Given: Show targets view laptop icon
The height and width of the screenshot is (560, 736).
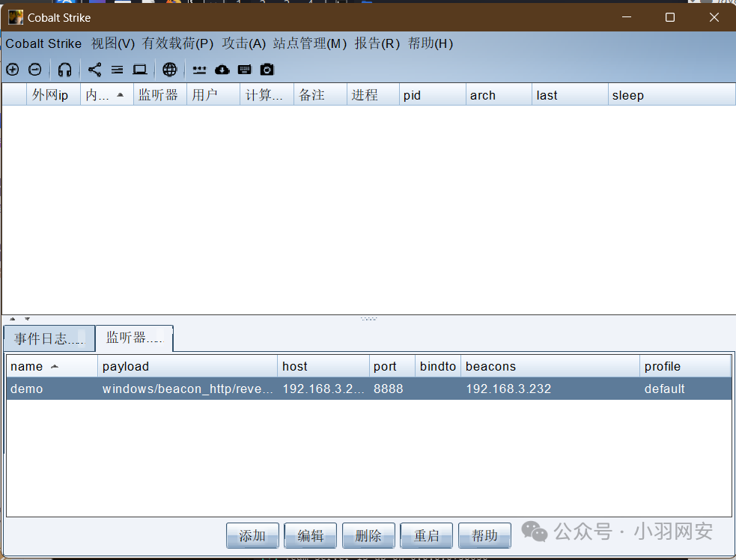Looking at the screenshot, I should coord(140,70).
